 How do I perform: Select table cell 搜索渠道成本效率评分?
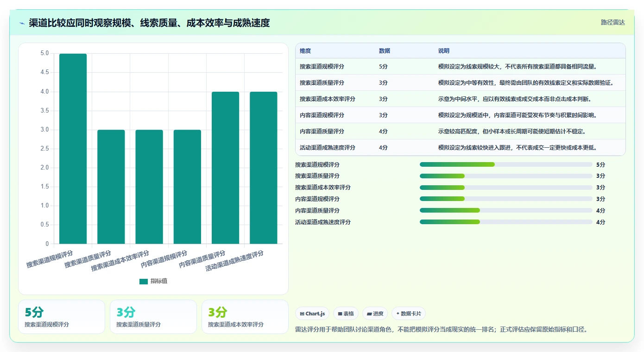click(x=328, y=99)
